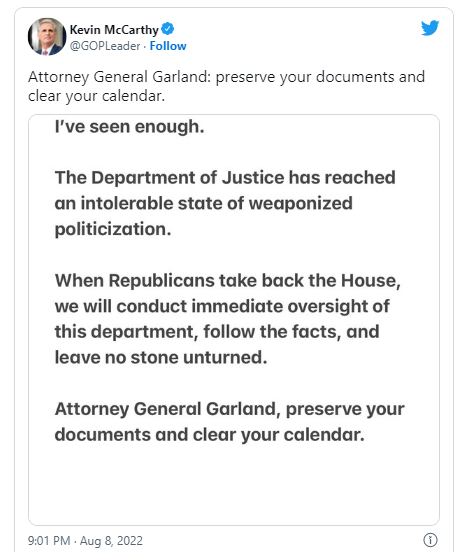Select the 'Attorney General Garland: preserve' tweet line

226,77
